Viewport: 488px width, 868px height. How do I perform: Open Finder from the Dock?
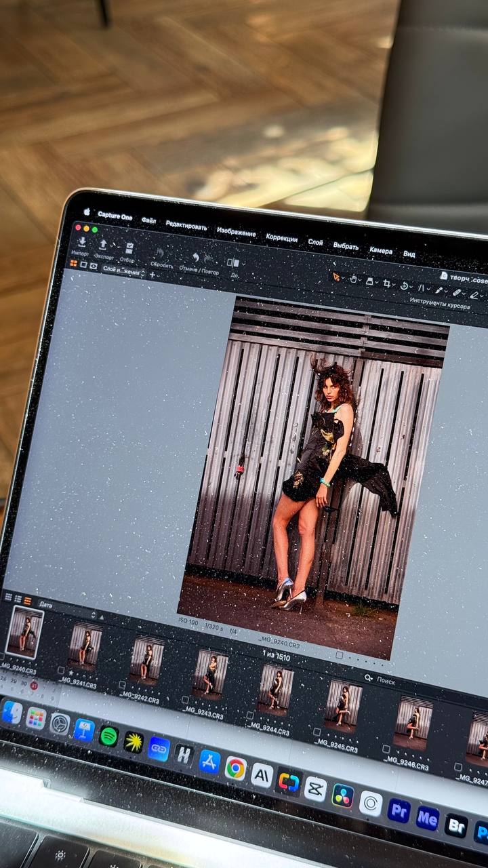pos(12,711)
